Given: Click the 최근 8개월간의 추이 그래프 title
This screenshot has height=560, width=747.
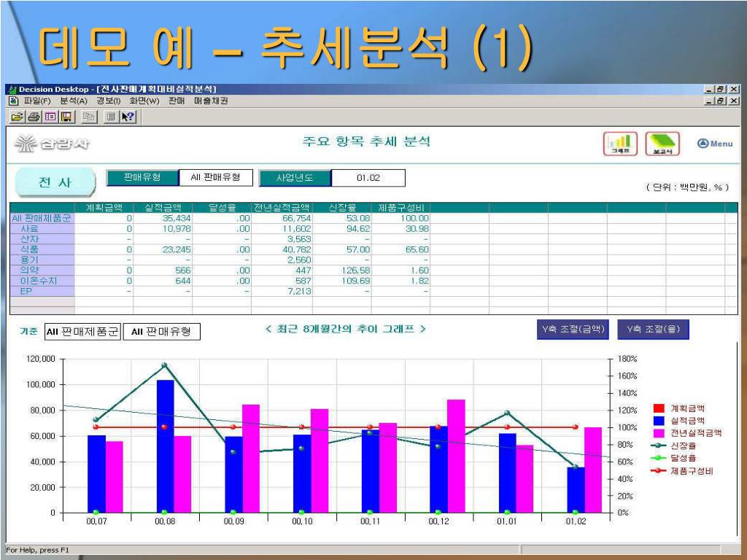Looking at the screenshot, I should click(345, 329).
